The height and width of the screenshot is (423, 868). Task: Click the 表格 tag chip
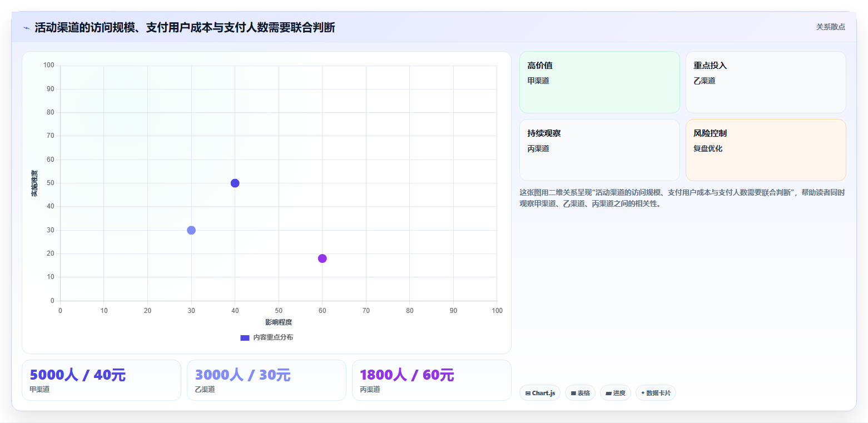[x=580, y=393]
